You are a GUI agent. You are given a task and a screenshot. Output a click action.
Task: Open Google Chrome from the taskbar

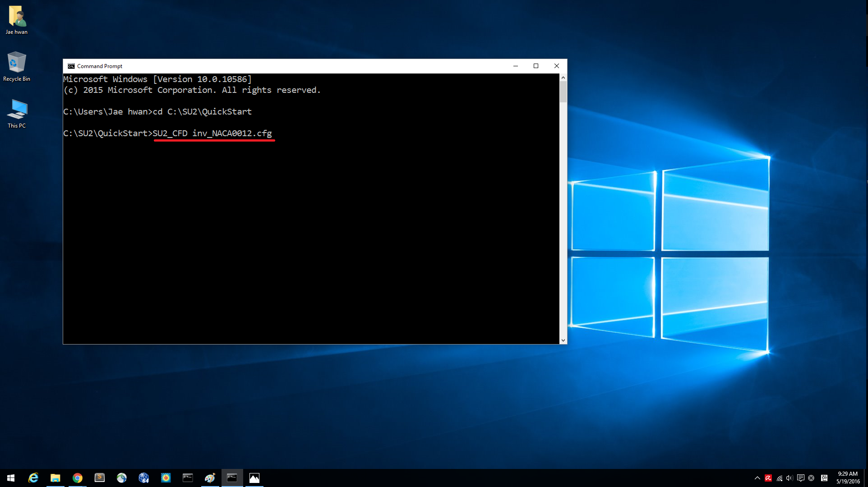click(78, 478)
